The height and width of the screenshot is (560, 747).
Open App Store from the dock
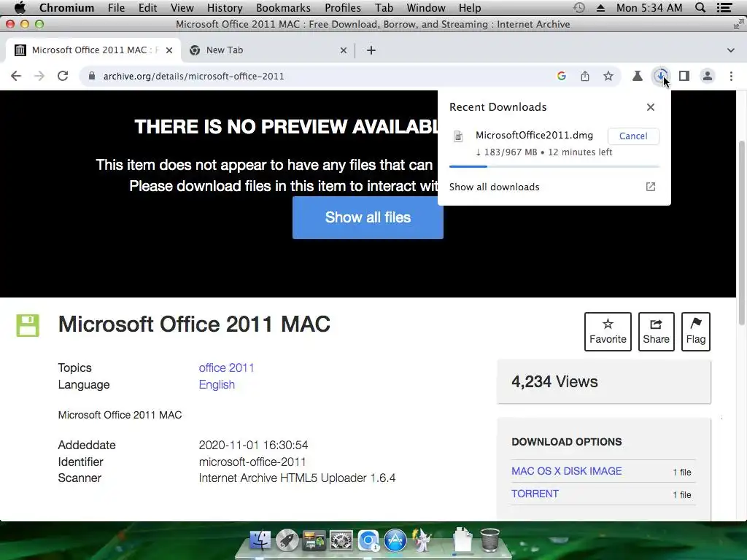[395, 540]
